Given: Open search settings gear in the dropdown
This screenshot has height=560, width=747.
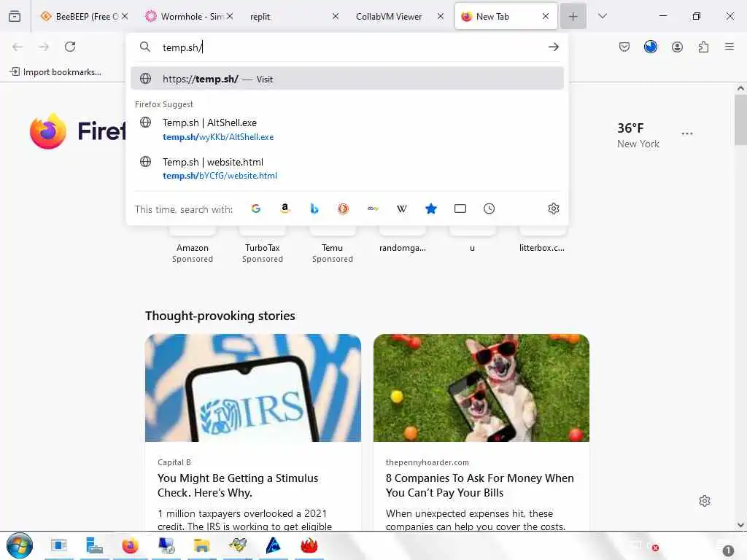Looking at the screenshot, I should [553, 209].
